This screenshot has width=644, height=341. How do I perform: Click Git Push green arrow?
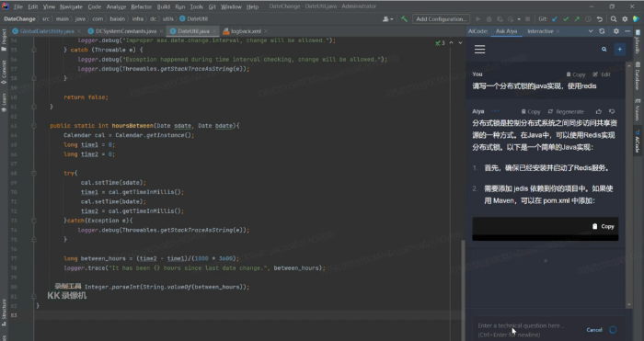577,19
